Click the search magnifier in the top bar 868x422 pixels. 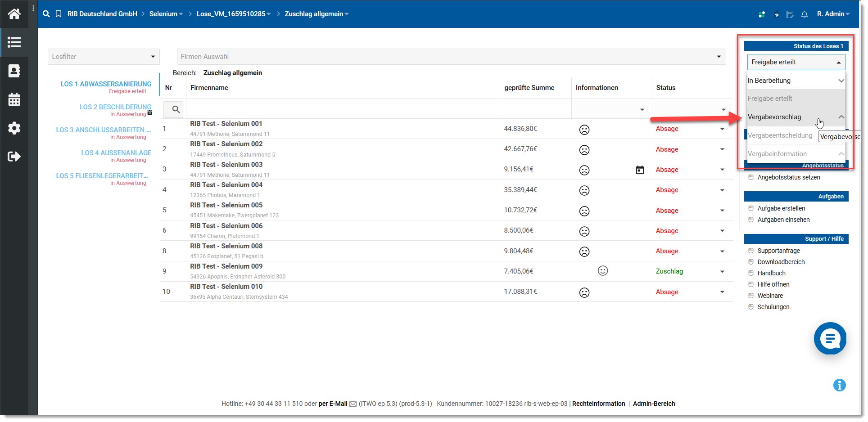46,14
